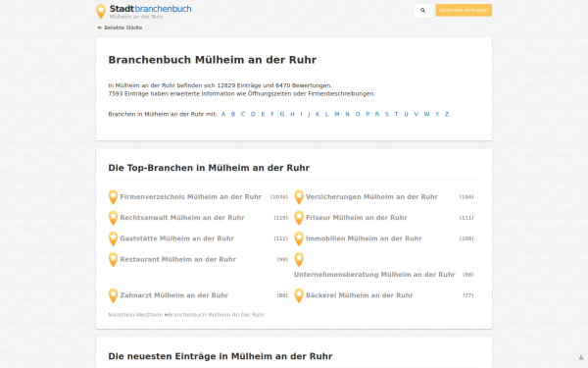Screen dimensions: 588x368
Task: Click the (1034) count for Firmenverzeichnis
Action: point(279,197)
